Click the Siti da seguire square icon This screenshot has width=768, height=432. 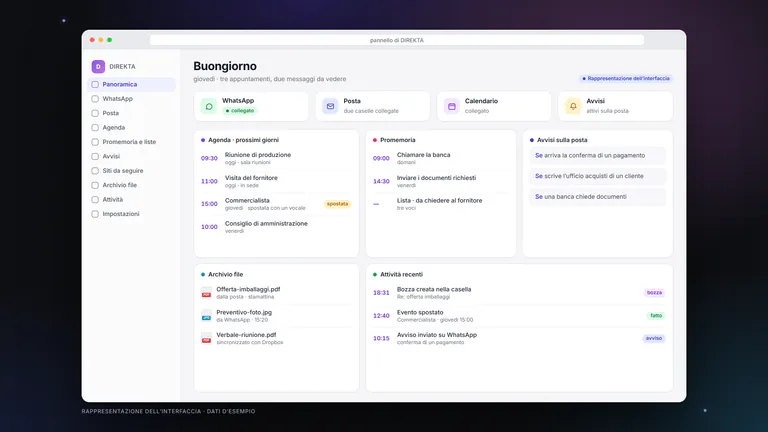coord(95,171)
